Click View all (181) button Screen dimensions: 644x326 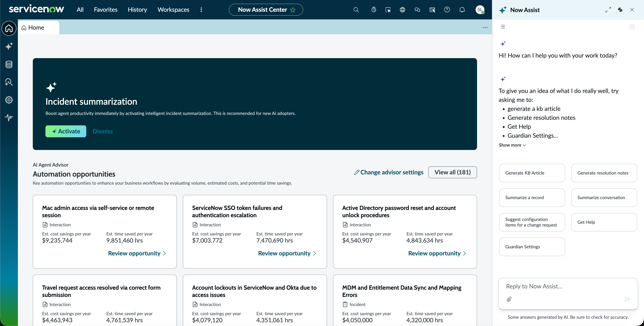pos(452,172)
